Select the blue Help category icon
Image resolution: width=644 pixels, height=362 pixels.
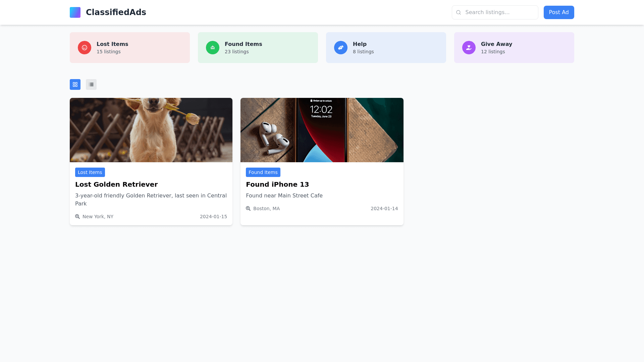click(x=340, y=47)
